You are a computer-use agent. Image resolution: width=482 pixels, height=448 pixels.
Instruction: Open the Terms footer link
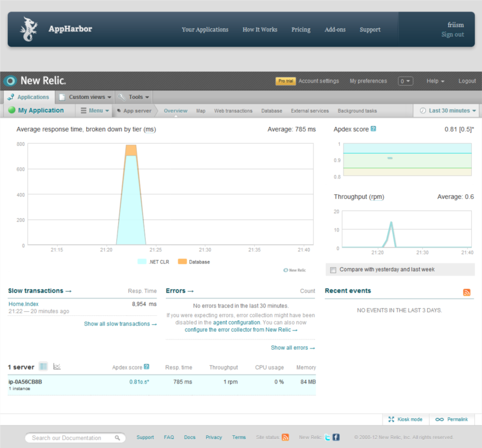[239, 437]
